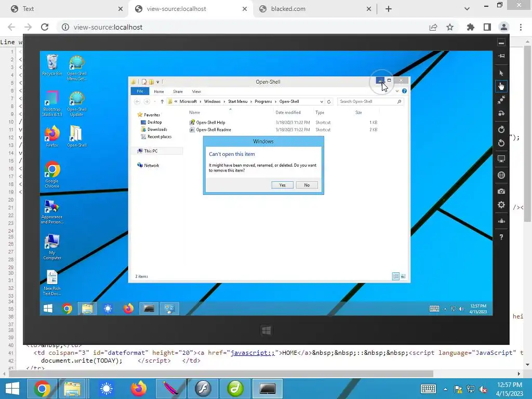Select the Firefox desktop icon
532x399 pixels.
pos(52,137)
